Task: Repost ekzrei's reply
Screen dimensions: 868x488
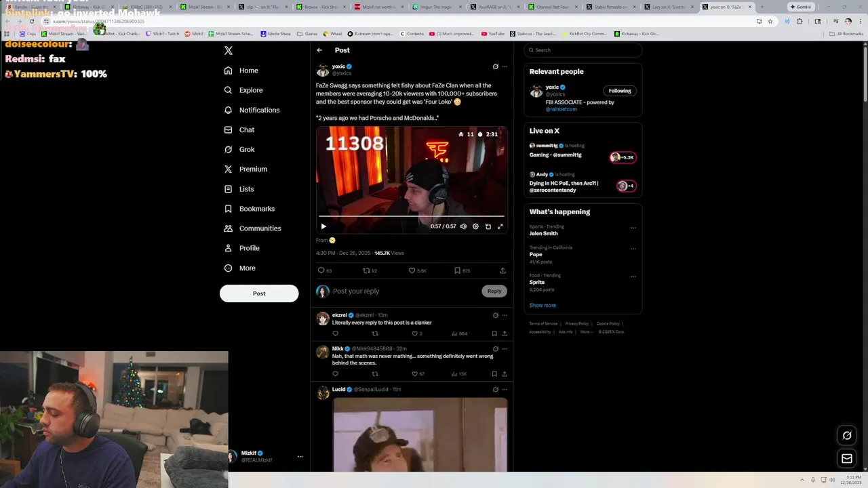Action: 375,333
